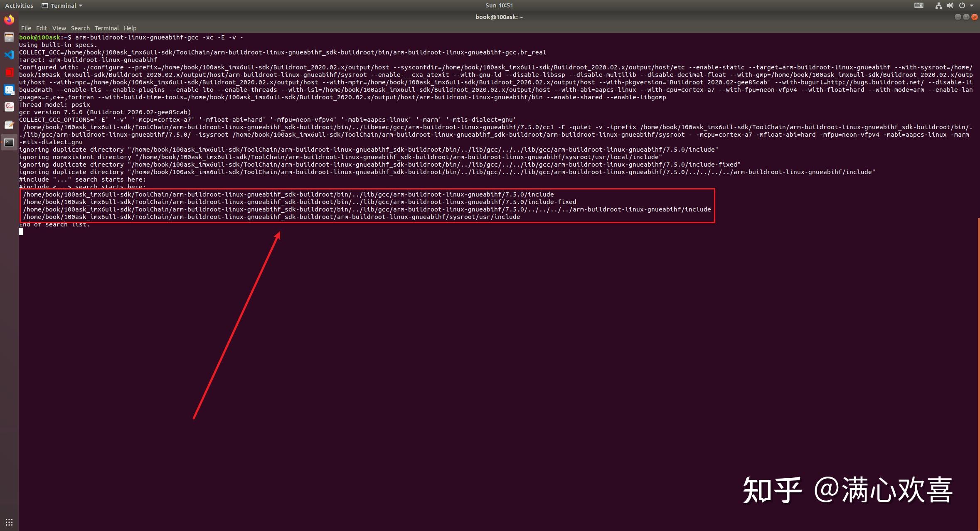
Task: Expand the system menu arrow
Action: (x=972, y=5)
